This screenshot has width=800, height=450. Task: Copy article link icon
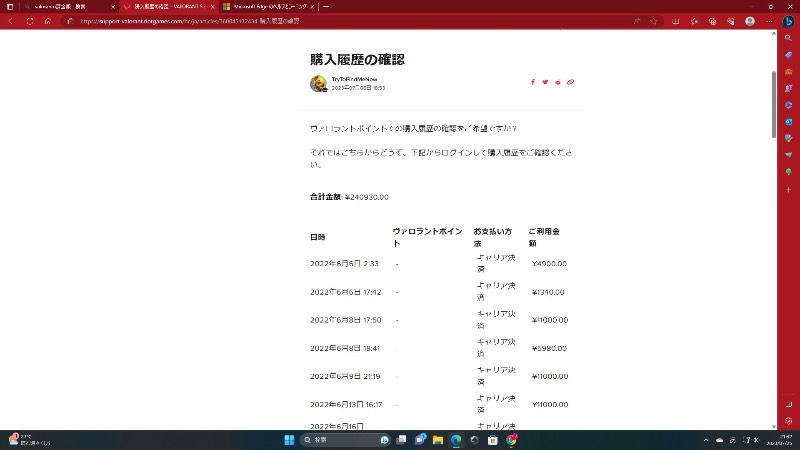(570, 82)
